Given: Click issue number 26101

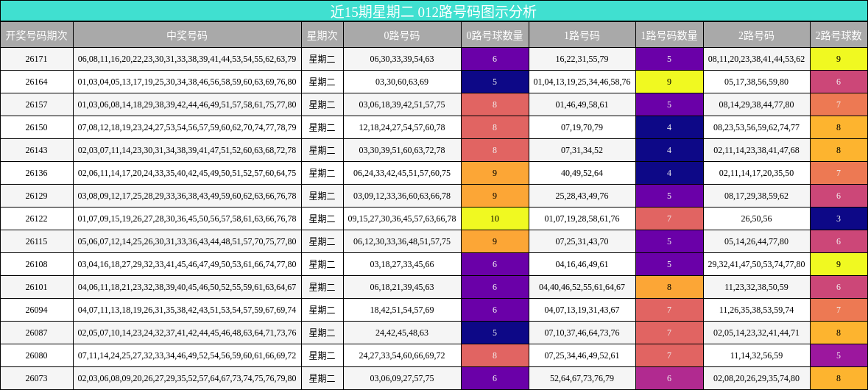Looking at the screenshot, I should coord(37,287).
